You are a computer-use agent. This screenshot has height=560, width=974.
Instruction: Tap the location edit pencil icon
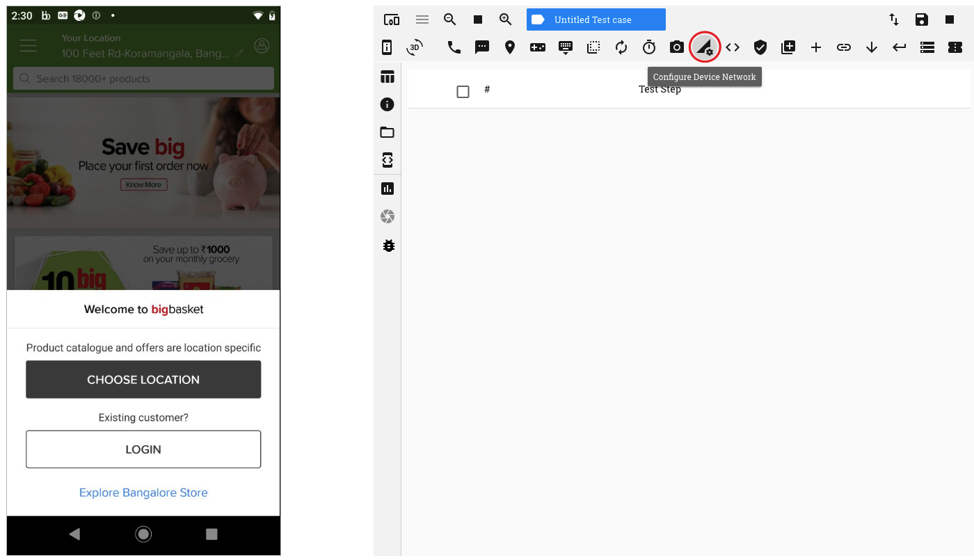click(x=239, y=53)
